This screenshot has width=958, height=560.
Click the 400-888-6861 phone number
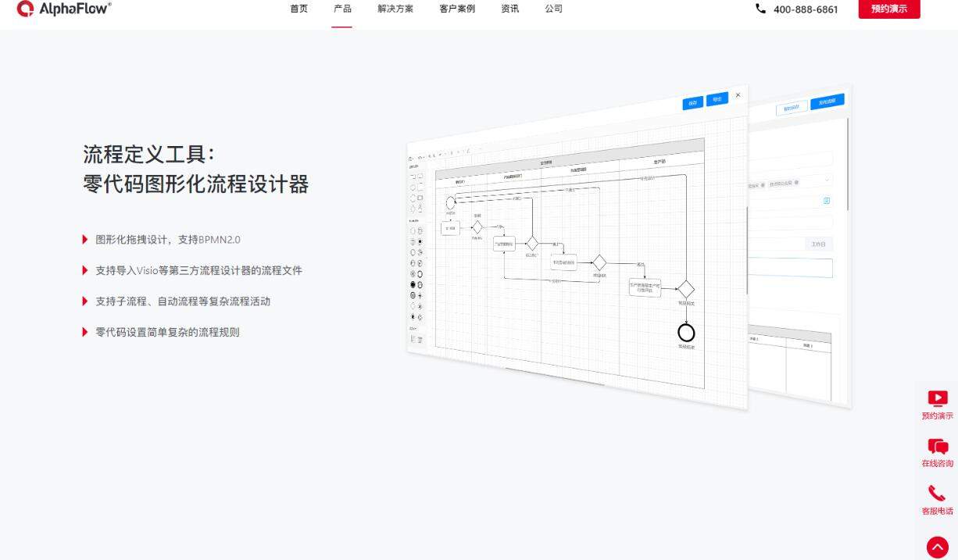point(806,9)
